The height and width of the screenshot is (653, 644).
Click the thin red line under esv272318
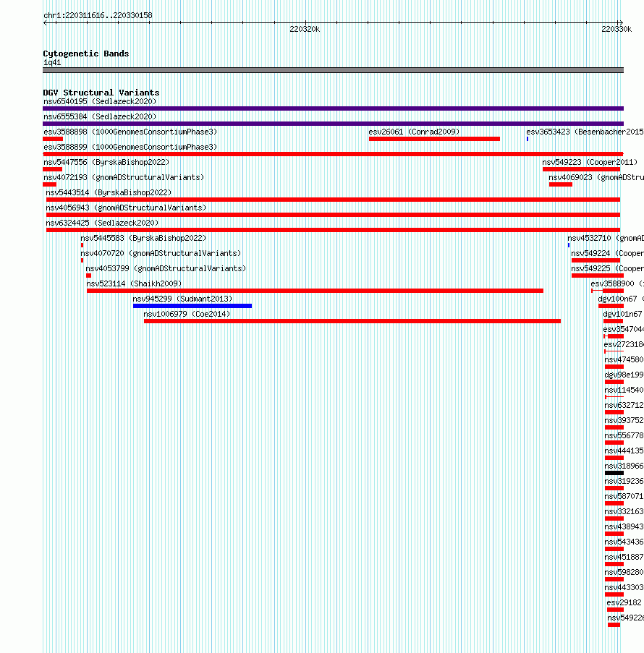coord(614,351)
